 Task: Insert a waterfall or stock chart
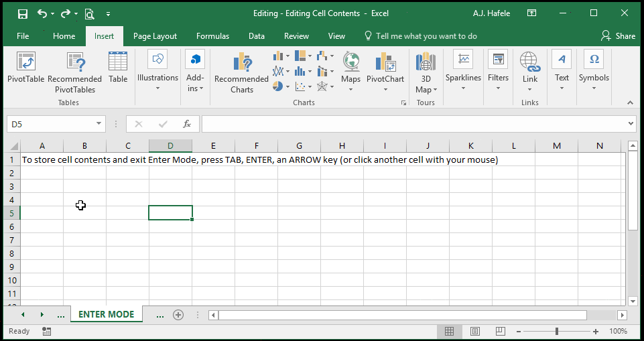point(326,56)
